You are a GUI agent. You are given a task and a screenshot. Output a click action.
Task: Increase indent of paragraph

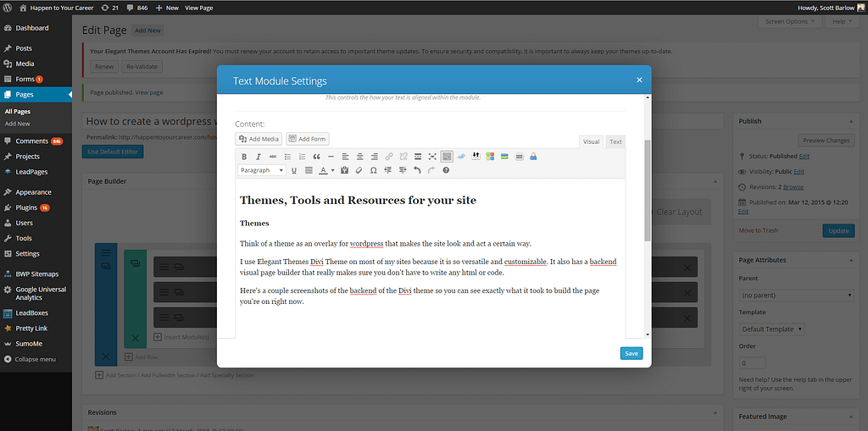[403, 170]
